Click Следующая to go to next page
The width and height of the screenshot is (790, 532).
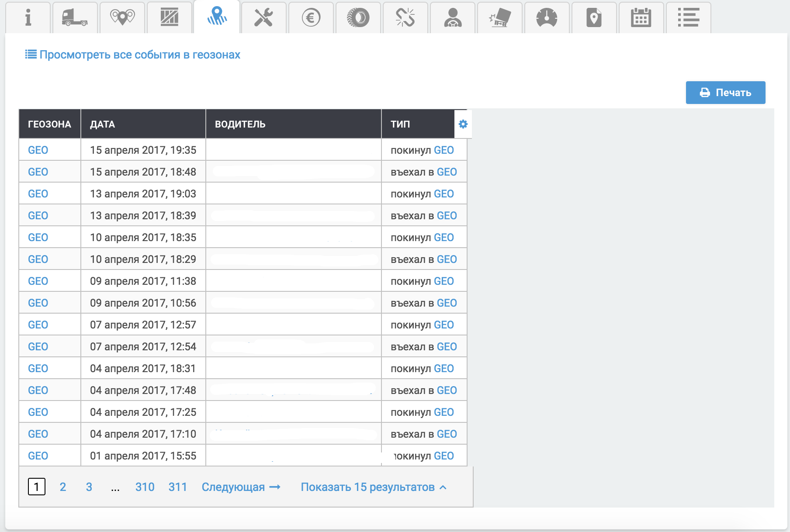pos(241,487)
